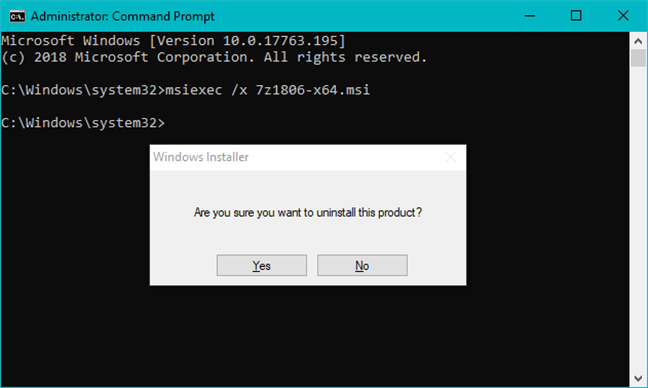Click the 'msiexec /x 7z1806-x64.msi' command text

(267, 90)
